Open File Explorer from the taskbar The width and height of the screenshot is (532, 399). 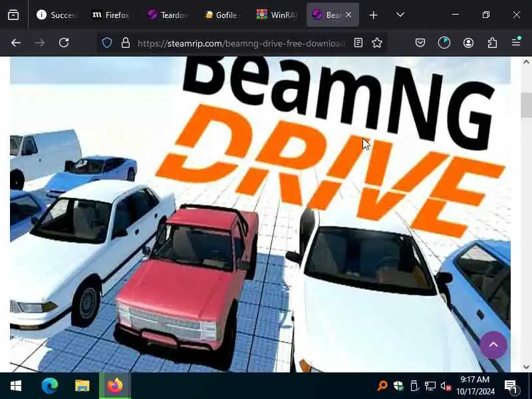point(82,386)
